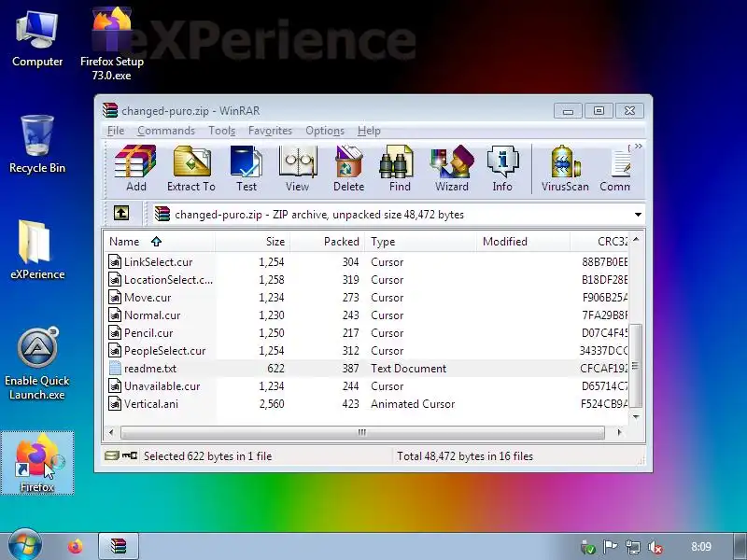Click the volume muted tray icon

pos(656,548)
